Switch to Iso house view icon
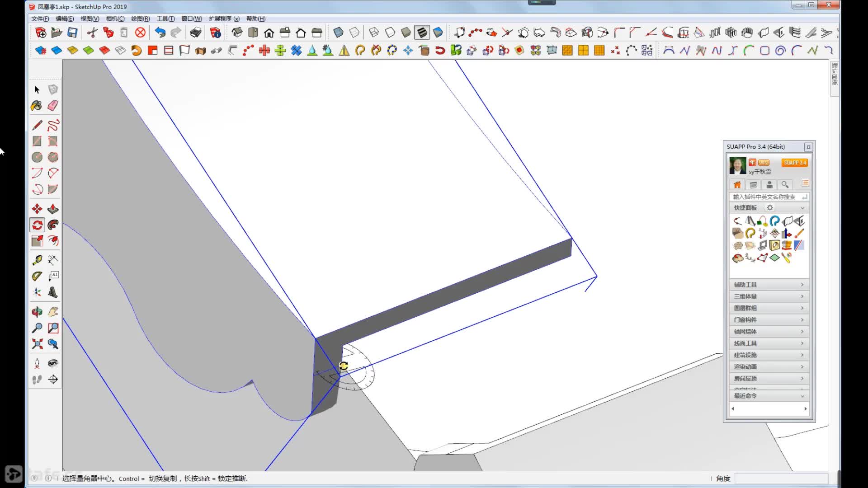 (x=237, y=33)
